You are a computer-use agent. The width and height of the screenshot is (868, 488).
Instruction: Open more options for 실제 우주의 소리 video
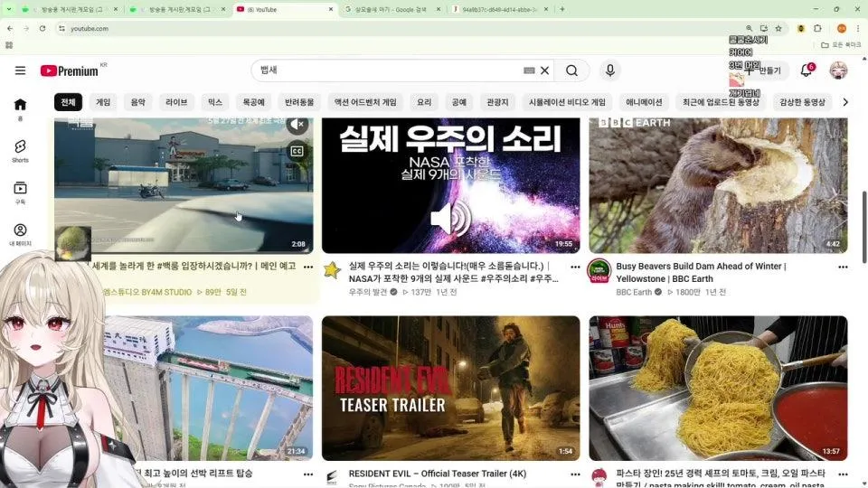coord(575,267)
